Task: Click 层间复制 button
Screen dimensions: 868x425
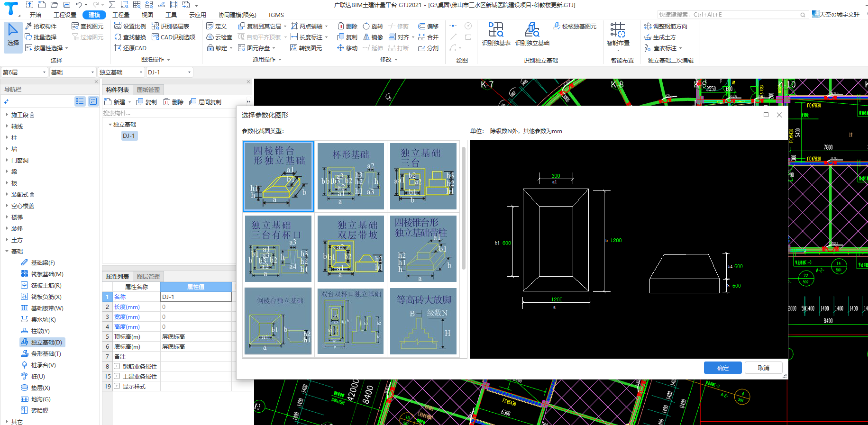Action: point(205,102)
